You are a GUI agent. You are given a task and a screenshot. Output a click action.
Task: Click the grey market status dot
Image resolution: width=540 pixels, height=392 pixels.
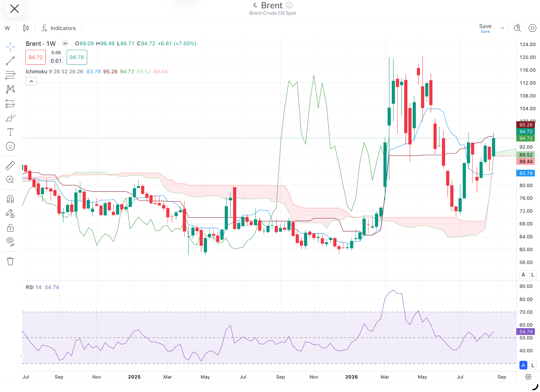65,43
